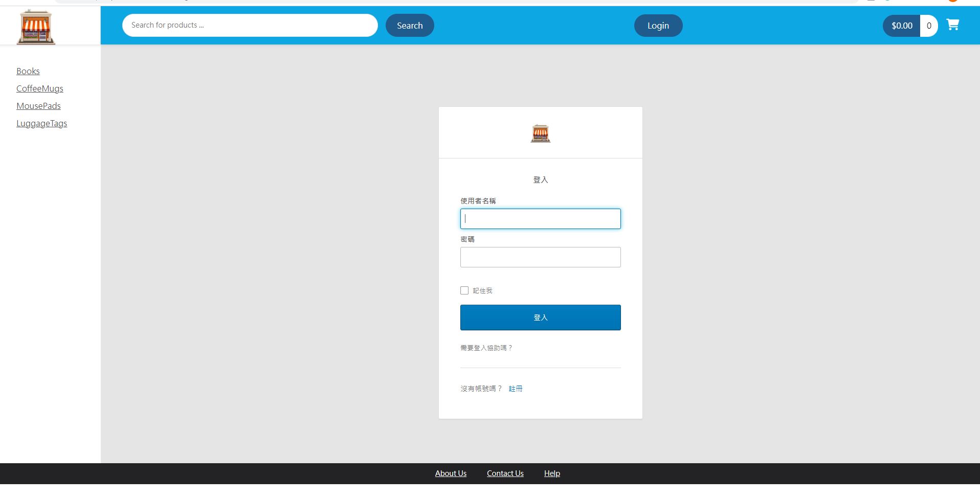Click the Search button
This screenshot has width=980, height=499.
[409, 25]
